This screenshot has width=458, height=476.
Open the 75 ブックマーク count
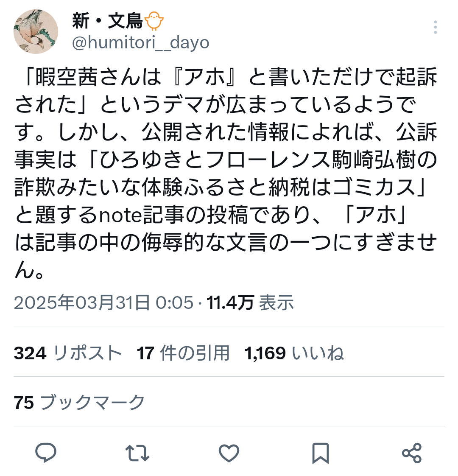pos(79,402)
